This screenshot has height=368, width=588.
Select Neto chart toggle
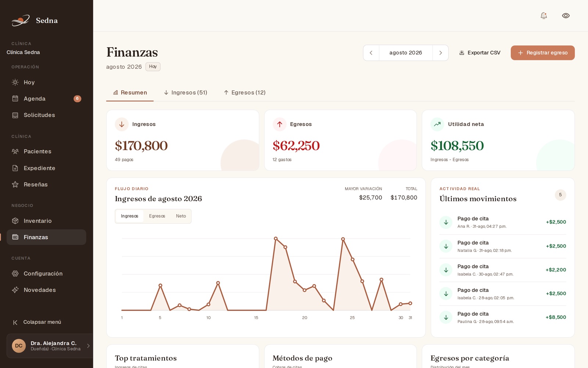click(181, 216)
